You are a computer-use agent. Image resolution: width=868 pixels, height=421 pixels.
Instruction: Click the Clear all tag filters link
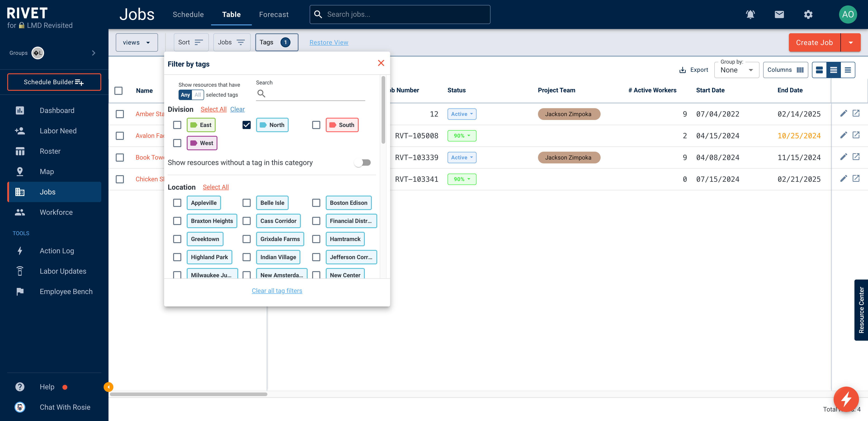pyautogui.click(x=277, y=290)
